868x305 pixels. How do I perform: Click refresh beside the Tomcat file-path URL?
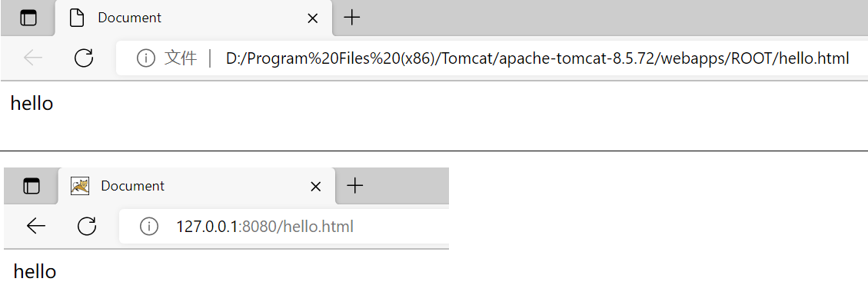pyautogui.click(x=84, y=58)
